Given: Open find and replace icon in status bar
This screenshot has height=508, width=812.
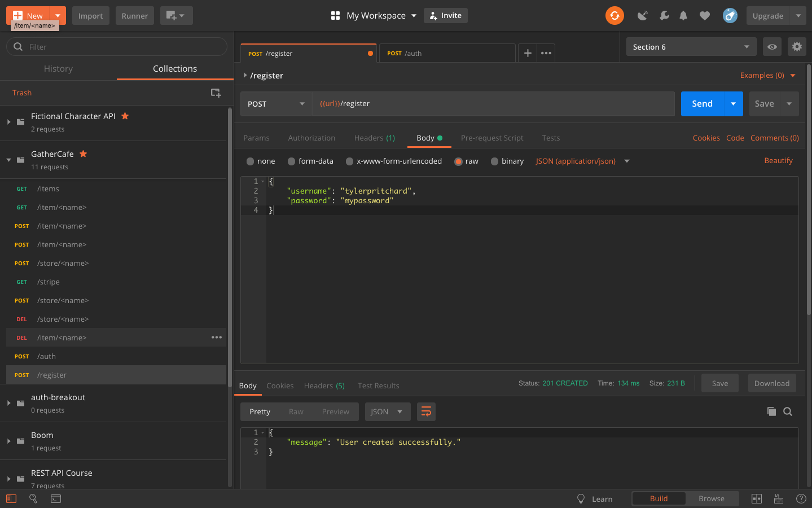Looking at the screenshot, I should point(33,498).
